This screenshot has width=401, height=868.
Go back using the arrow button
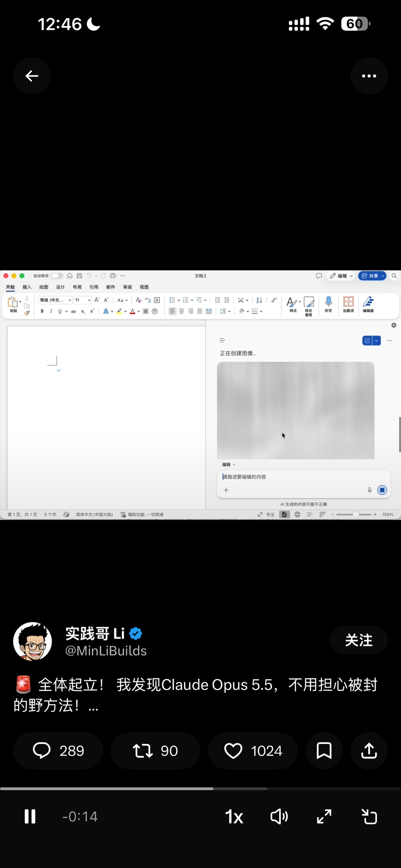tap(32, 76)
